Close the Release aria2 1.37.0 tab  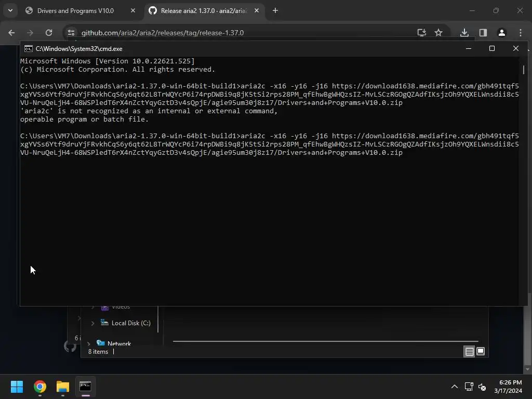click(257, 11)
